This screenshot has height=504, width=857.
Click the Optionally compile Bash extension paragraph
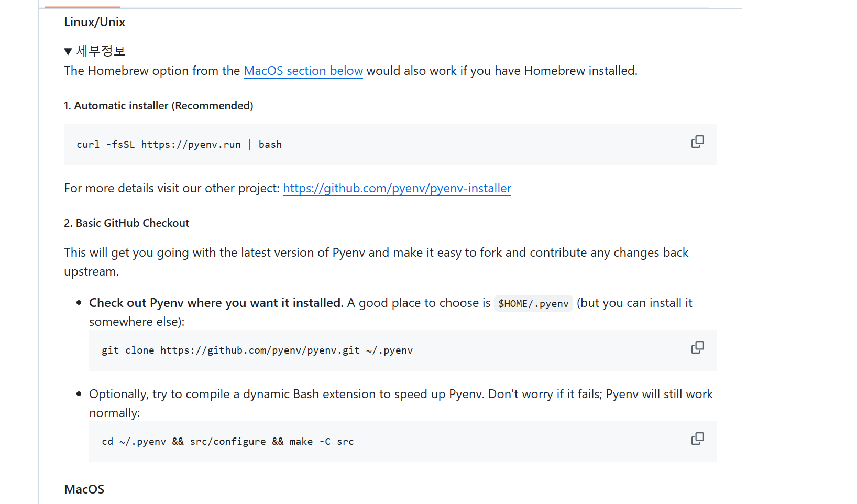[401, 403]
